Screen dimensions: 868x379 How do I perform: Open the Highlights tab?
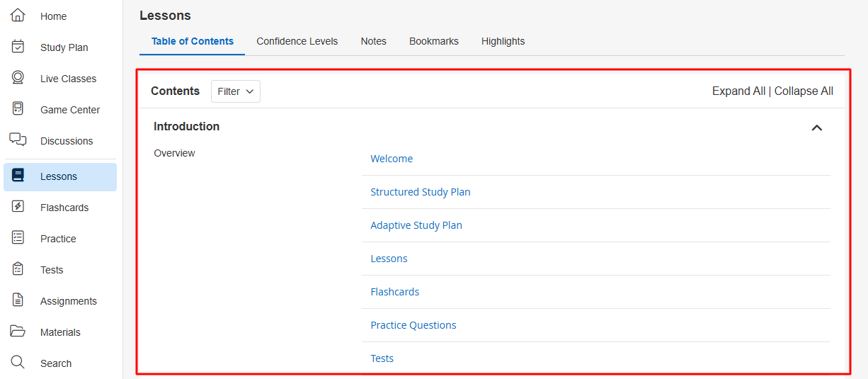[503, 41]
